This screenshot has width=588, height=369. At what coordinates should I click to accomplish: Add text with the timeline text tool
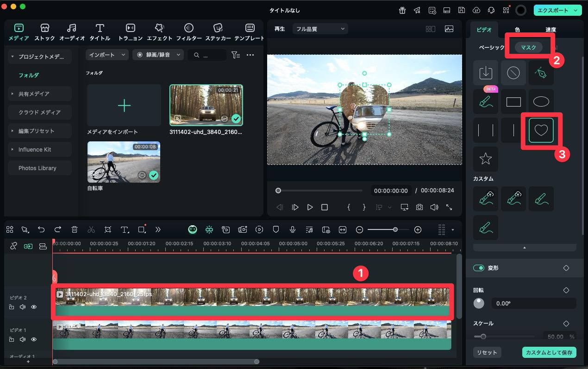click(x=125, y=229)
